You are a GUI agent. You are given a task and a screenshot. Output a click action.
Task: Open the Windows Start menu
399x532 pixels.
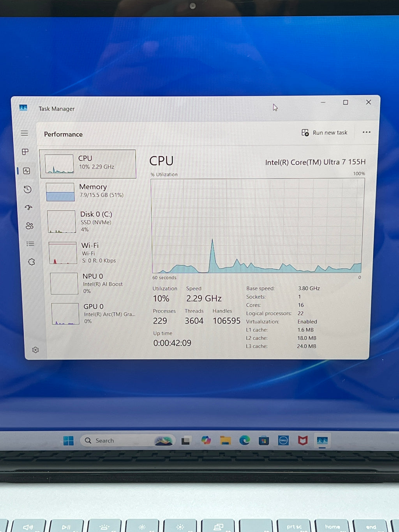pyautogui.click(x=68, y=441)
